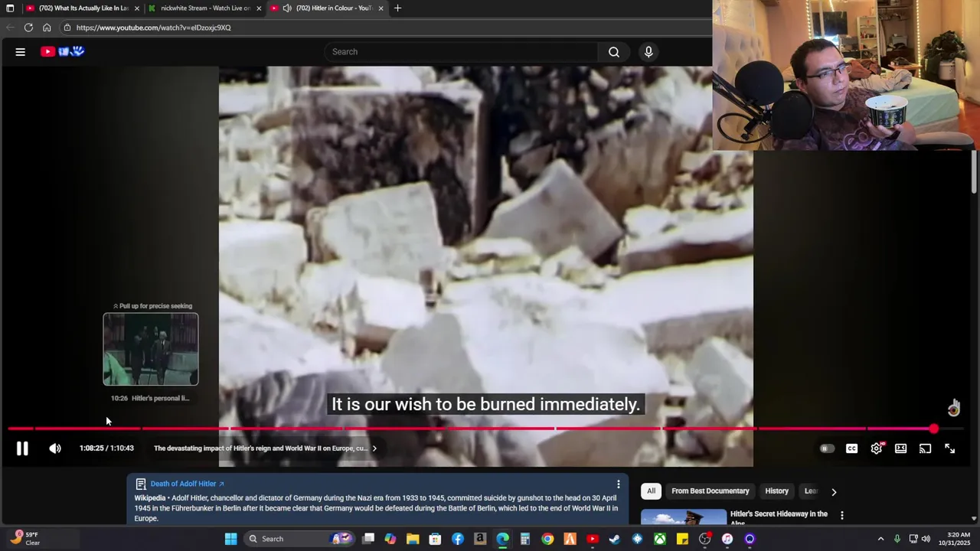
Task: Toggle closed captions with the CC button
Action: tap(851, 449)
